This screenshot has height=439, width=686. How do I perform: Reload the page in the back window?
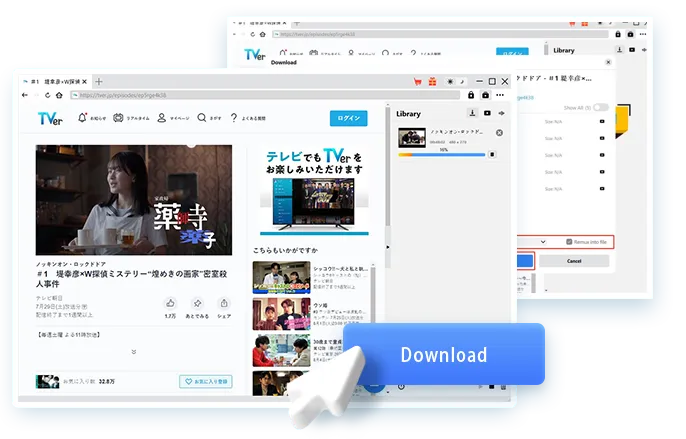click(x=252, y=34)
